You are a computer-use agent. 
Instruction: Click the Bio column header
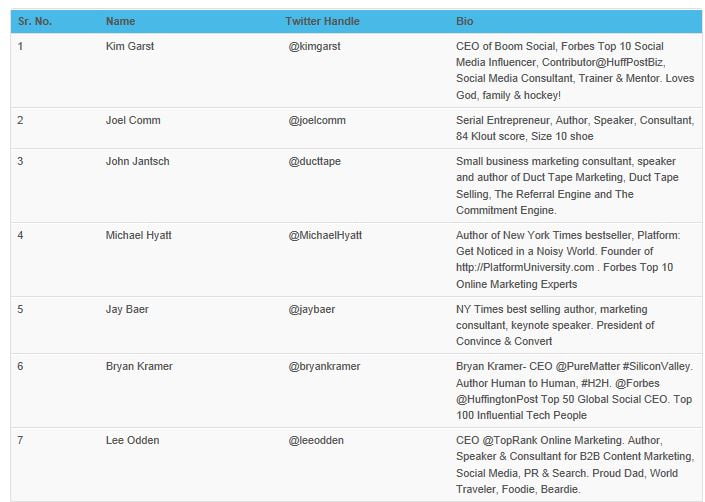[x=465, y=21]
